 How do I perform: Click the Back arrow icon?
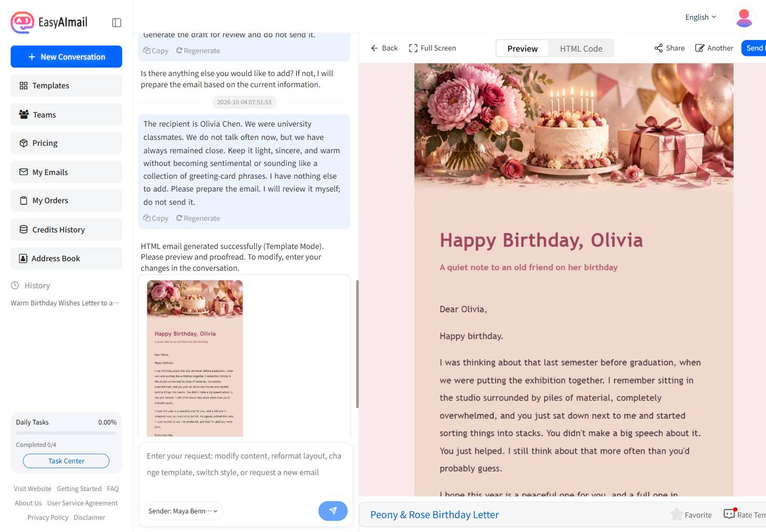click(374, 48)
